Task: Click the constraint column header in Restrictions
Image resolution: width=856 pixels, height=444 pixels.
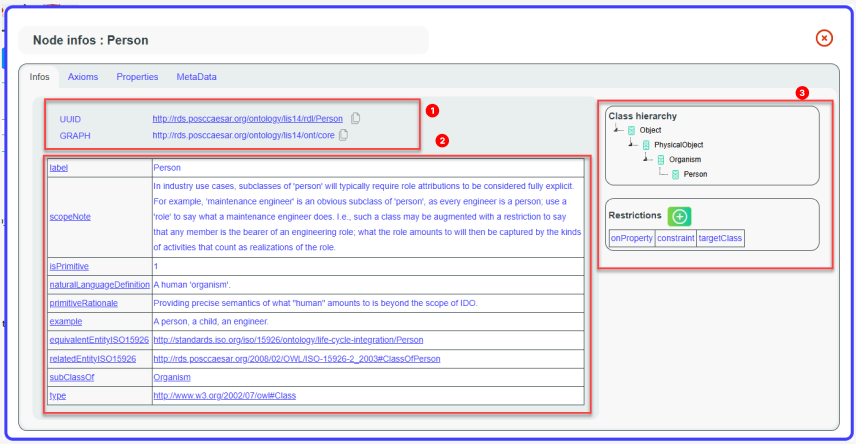Action: tap(675, 238)
